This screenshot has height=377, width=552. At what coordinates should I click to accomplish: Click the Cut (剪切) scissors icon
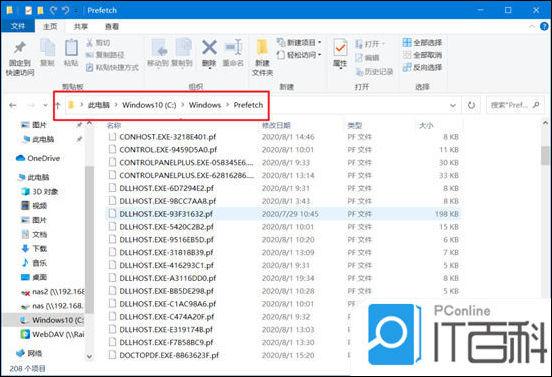[90, 43]
